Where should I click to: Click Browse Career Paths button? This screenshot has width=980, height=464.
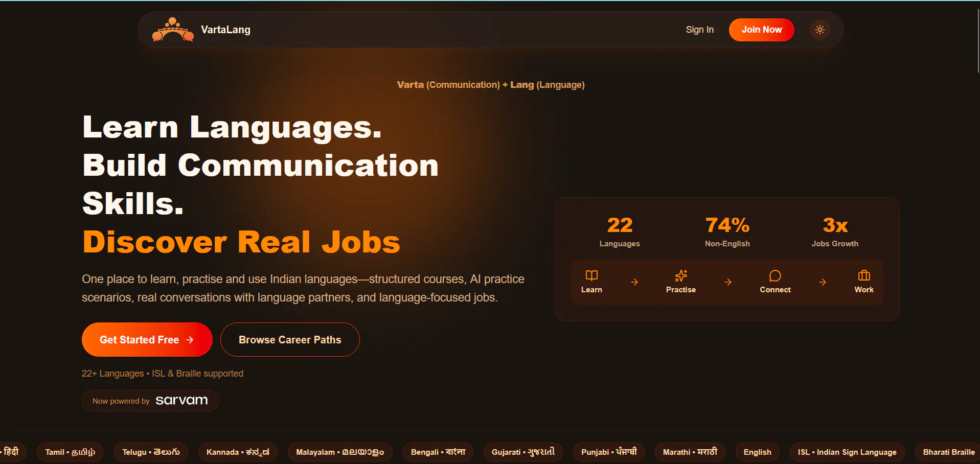tap(290, 339)
